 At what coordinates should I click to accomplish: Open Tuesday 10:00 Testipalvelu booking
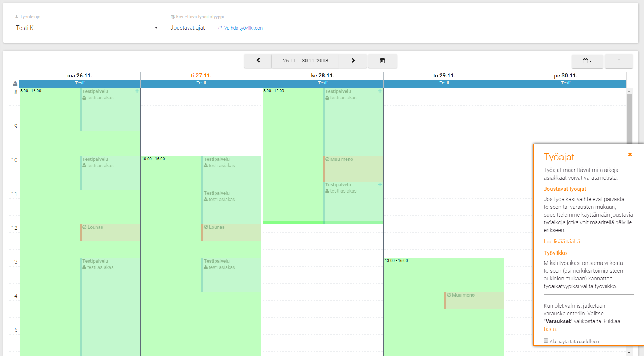click(231, 173)
